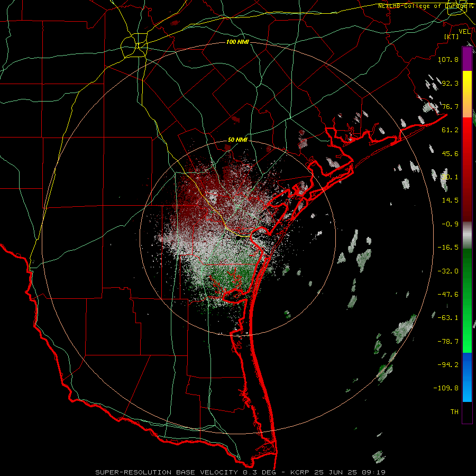Select the -16.5 value on velocity scale
Screen dimensions: 476x476
448,248
